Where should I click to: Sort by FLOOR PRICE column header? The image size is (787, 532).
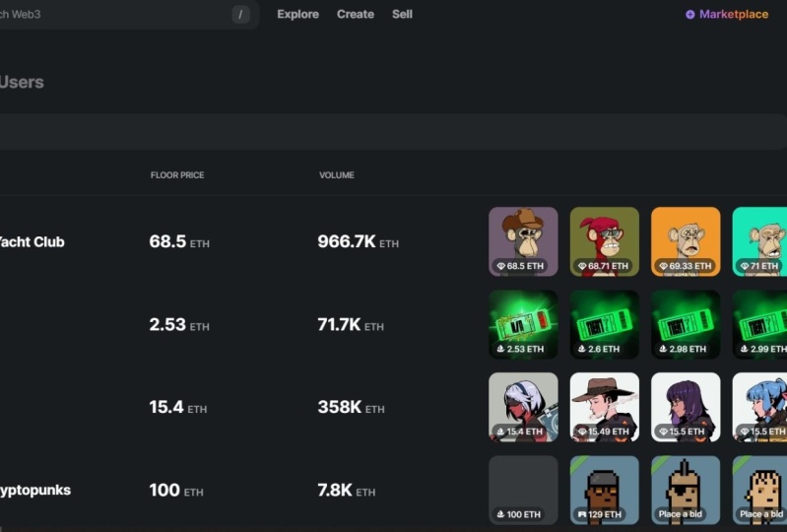[177, 175]
